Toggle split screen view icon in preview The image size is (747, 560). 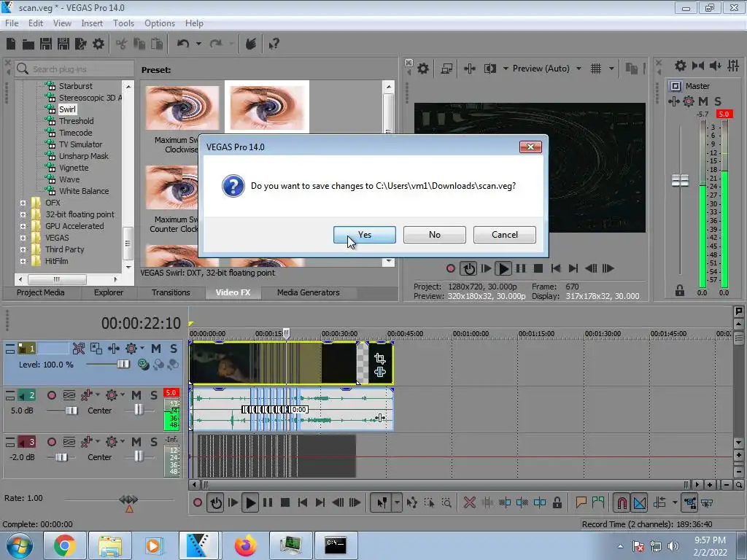tap(489, 69)
